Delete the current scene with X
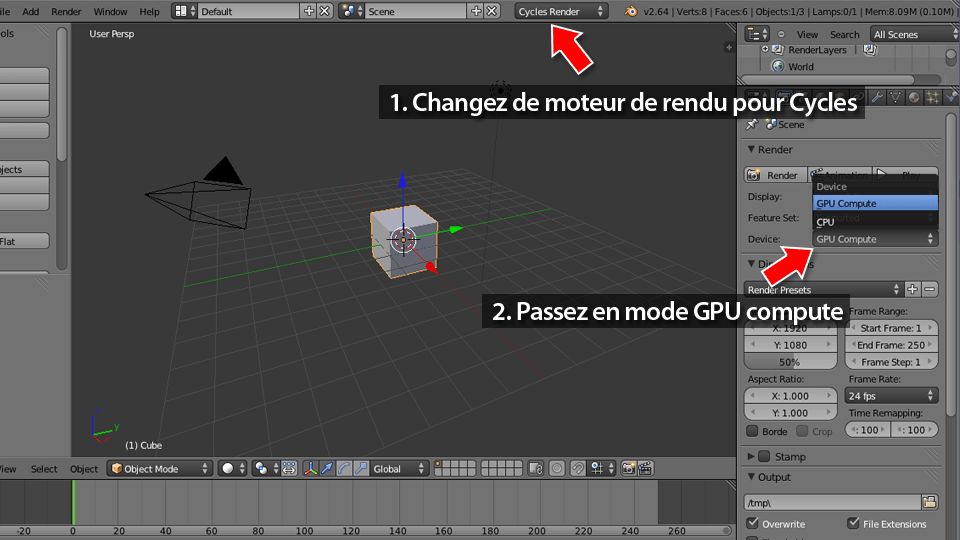This screenshot has width=960, height=540. (x=492, y=11)
